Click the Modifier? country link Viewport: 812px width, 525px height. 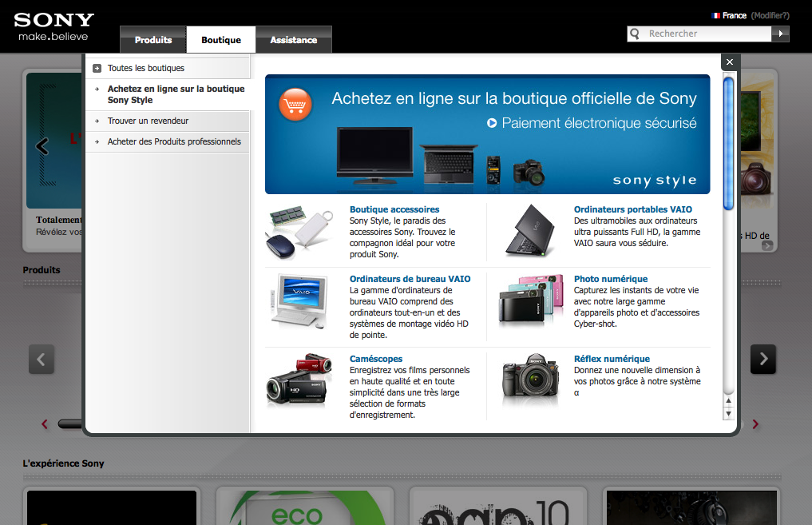click(770, 15)
